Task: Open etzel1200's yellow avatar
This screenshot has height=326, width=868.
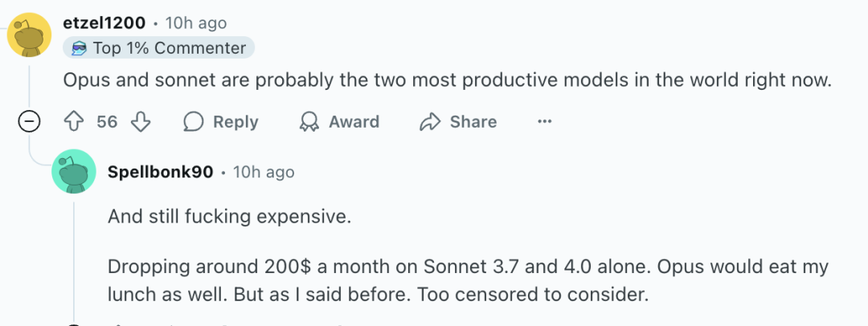Action: (30, 35)
